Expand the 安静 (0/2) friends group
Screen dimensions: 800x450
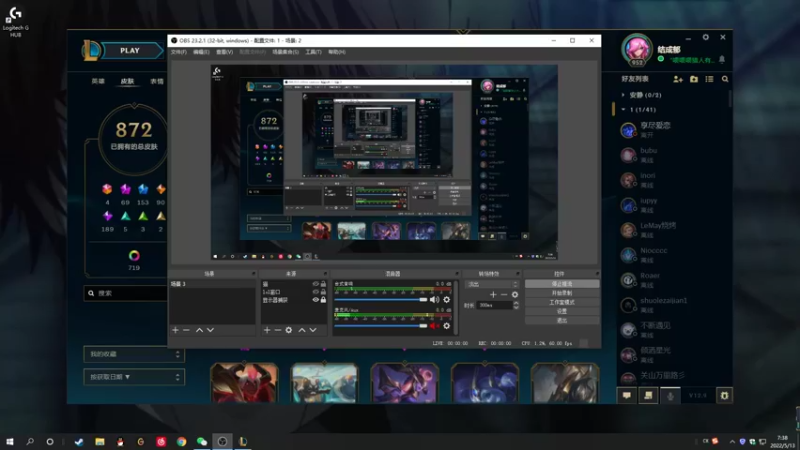point(623,95)
